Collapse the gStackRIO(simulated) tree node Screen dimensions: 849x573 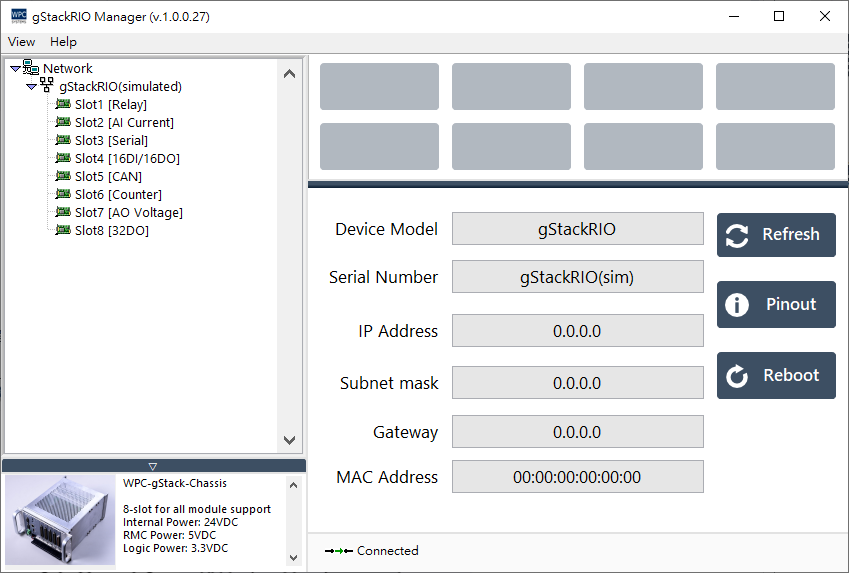(x=31, y=87)
